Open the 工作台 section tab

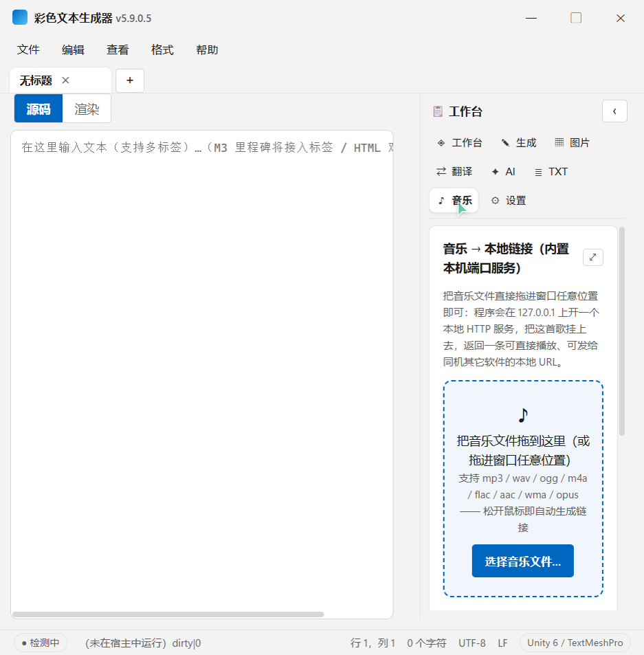click(459, 143)
